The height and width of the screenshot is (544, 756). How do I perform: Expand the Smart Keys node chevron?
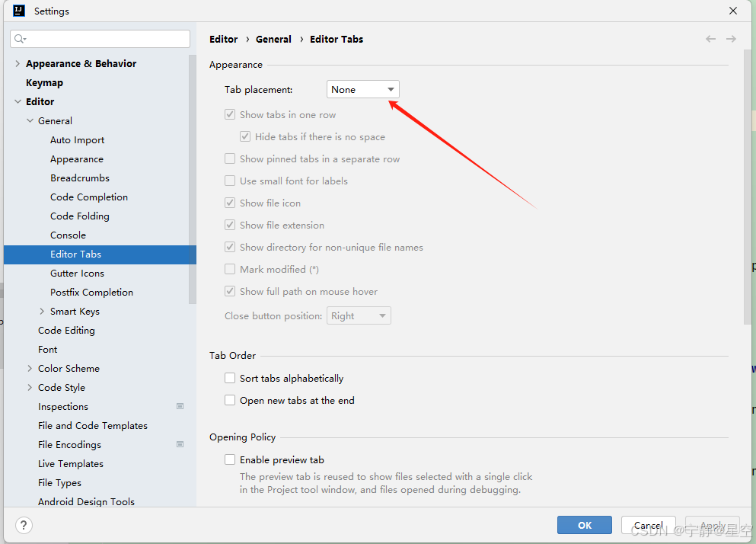click(x=42, y=312)
